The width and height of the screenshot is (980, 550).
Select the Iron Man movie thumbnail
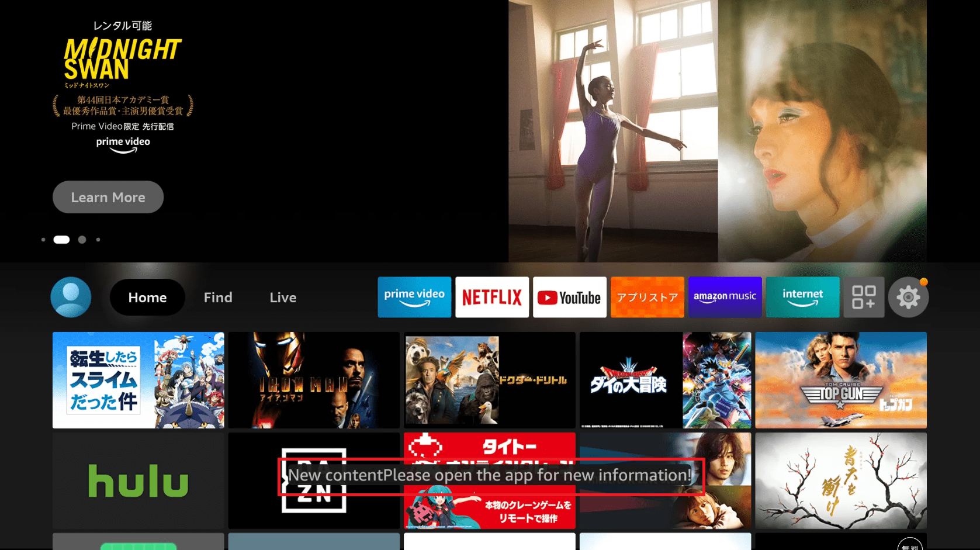[x=314, y=380]
